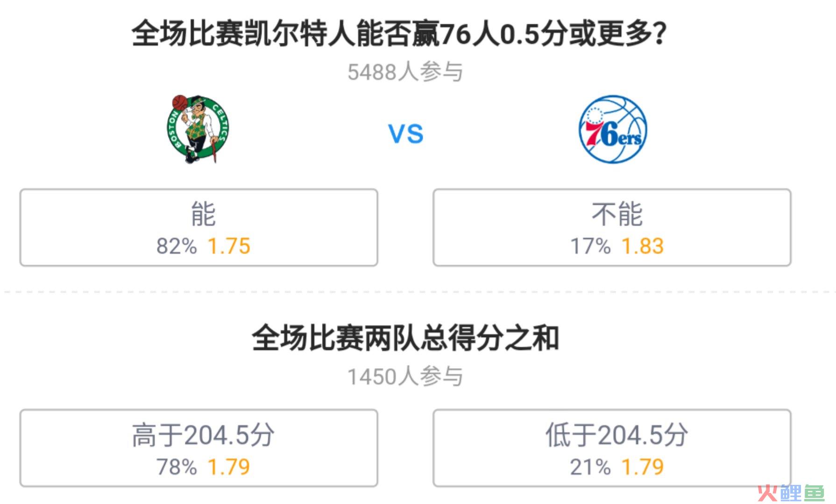Open the 5488人参与 participant count
The width and height of the screenshot is (836, 504).
point(405,72)
